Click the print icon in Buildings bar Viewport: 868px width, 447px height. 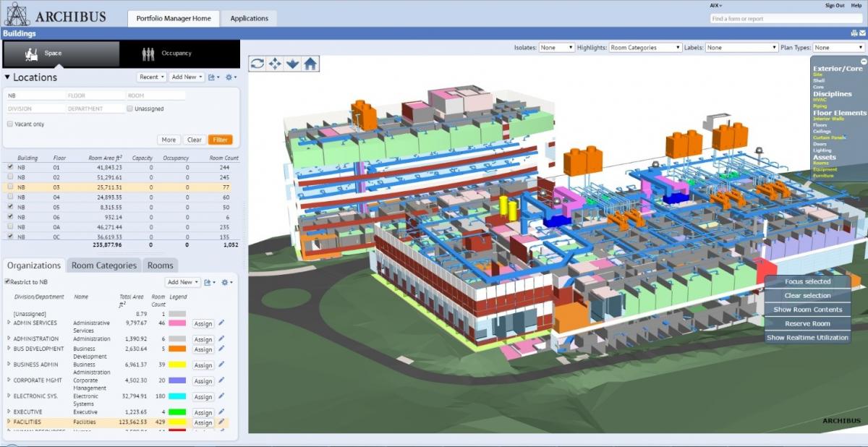pyautogui.click(x=854, y=33)
